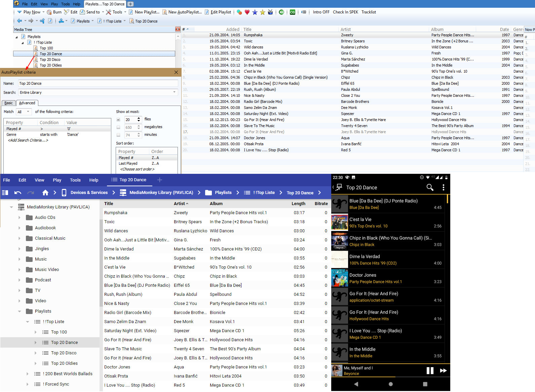Open search in the Android app

click(430, 187)
